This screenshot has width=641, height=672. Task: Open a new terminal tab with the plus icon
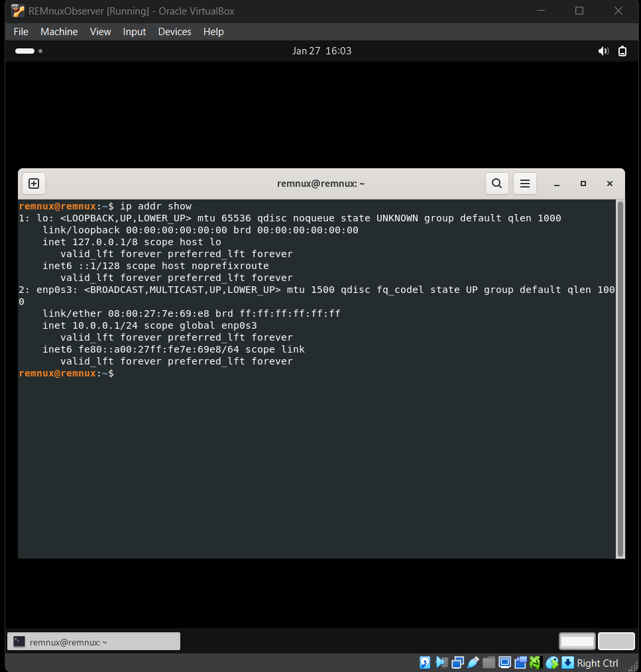pyautogui.click(x=33, y=184)
